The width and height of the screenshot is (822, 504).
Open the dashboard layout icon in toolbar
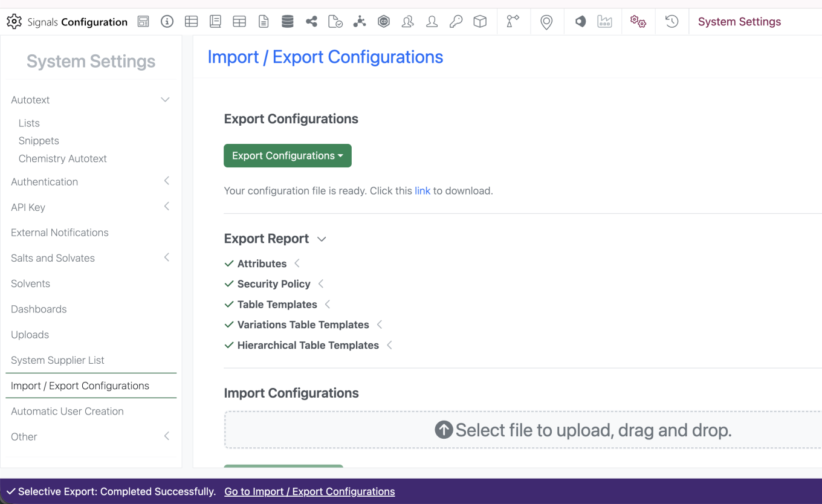tap(143, 22)
